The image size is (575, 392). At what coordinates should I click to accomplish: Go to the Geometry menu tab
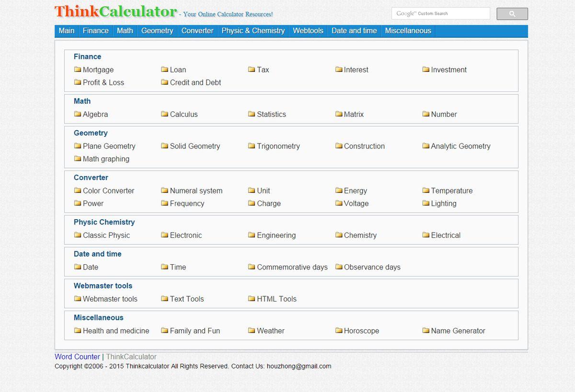[157, 31]
